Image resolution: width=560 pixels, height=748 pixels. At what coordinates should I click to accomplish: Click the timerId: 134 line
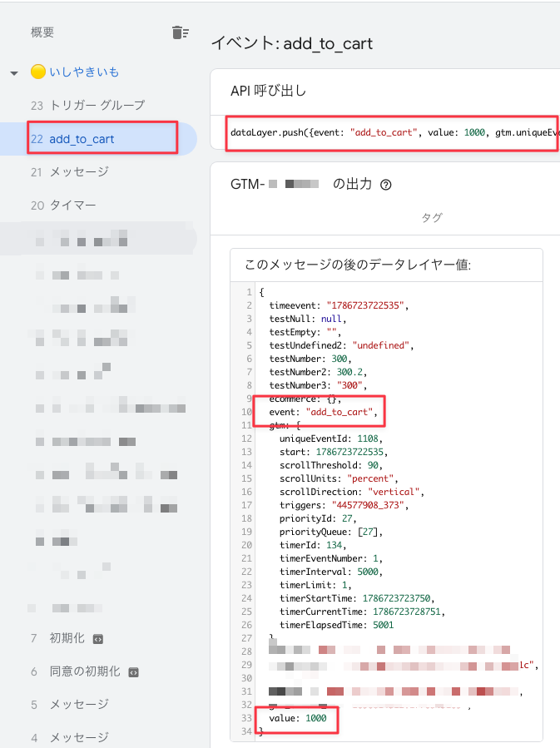(x=313, y=545)
